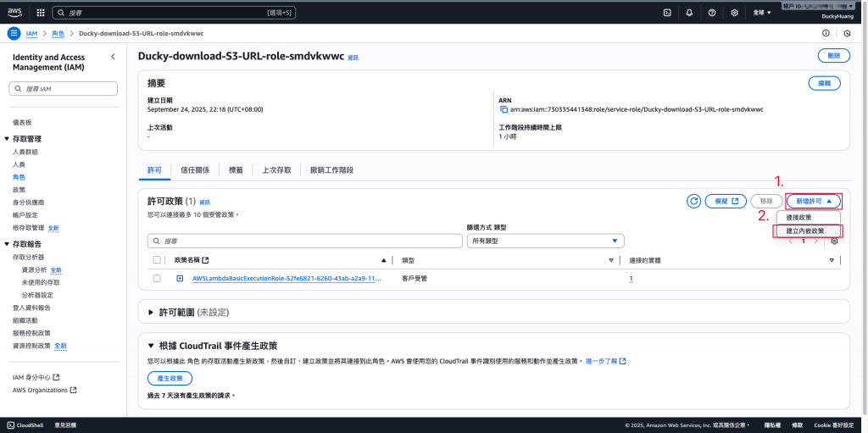Switch to the 許可 tab

point(154,170)
